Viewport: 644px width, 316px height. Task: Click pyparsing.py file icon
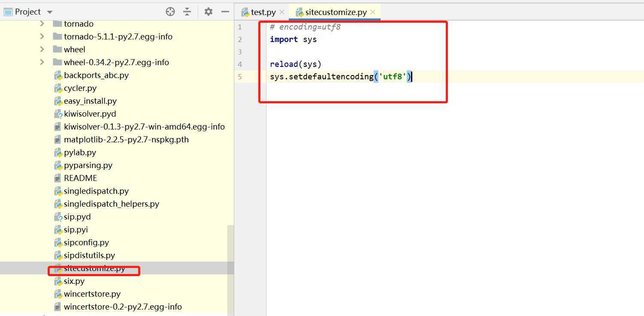[58, 166]
